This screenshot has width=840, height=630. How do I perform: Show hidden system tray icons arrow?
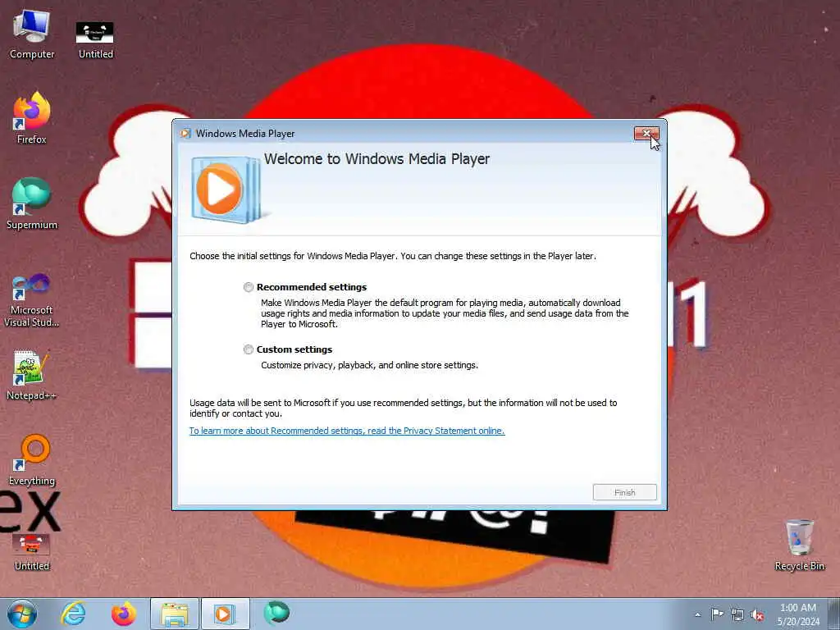tap(697, 614)
